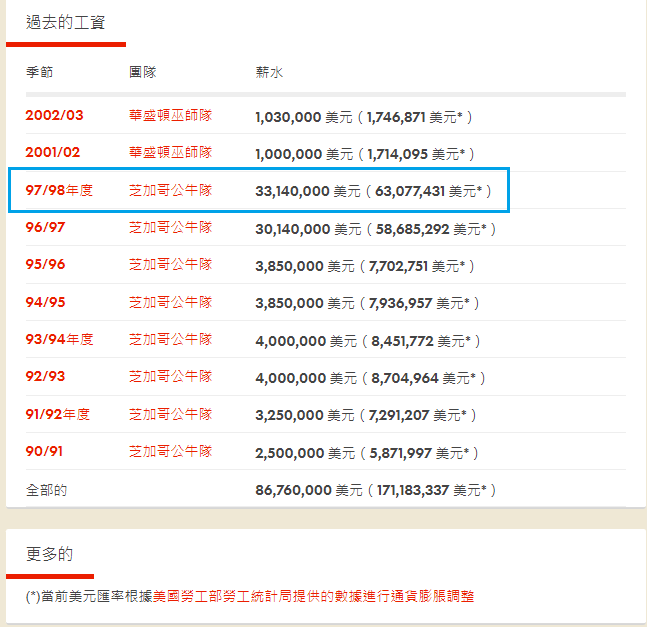
Task: Select the 96/97 season link
Action: coord(47,228)
